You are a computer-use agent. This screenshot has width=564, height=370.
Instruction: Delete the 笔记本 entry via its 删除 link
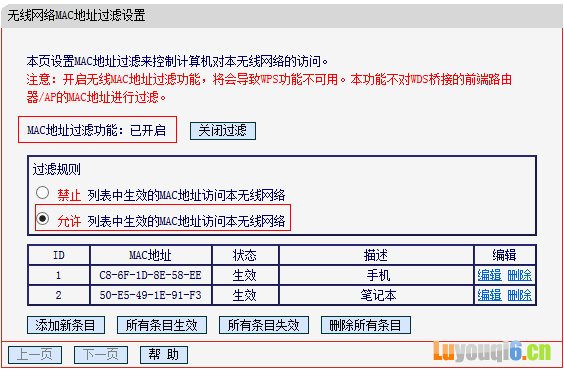tap(519, 296)
